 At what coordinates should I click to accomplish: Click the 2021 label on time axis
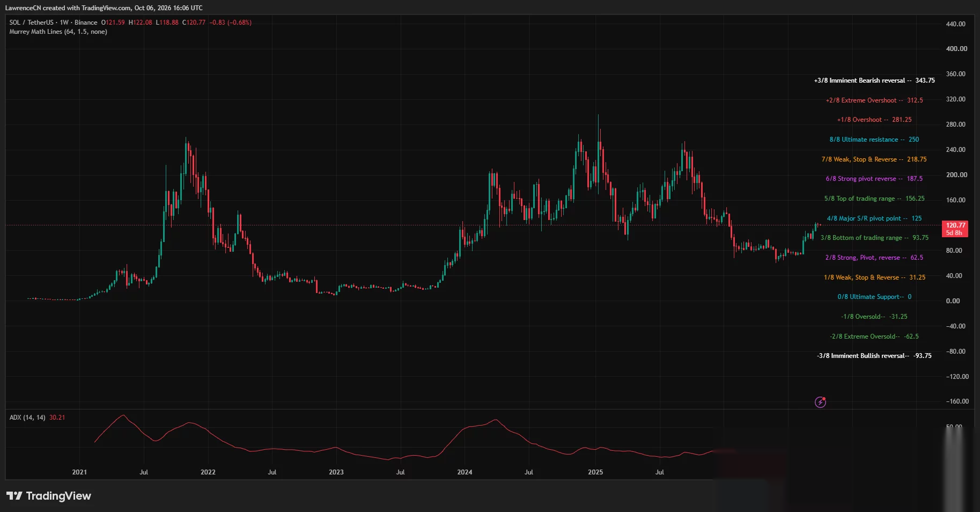click(79, 472)
